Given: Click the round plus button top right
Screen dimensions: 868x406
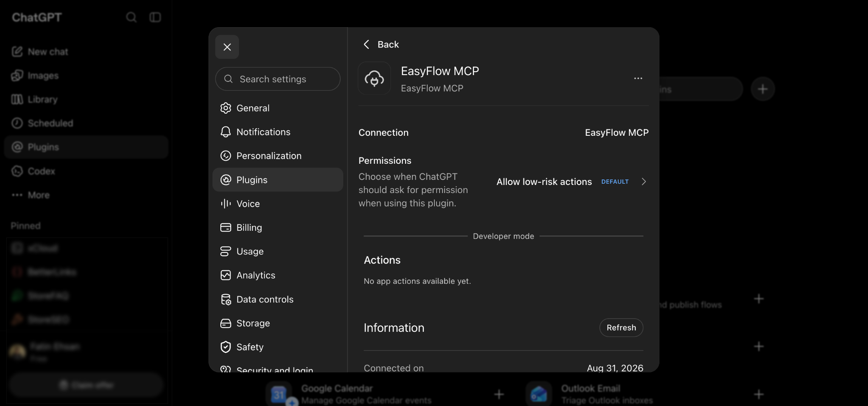Looking at the screenshot, I should click(762, 89).
